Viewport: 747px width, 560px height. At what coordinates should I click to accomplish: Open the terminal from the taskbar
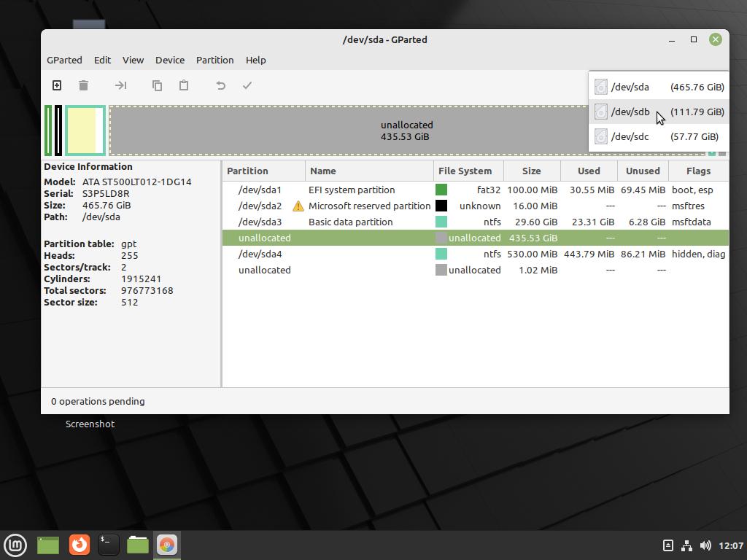[x=108, y=544]
